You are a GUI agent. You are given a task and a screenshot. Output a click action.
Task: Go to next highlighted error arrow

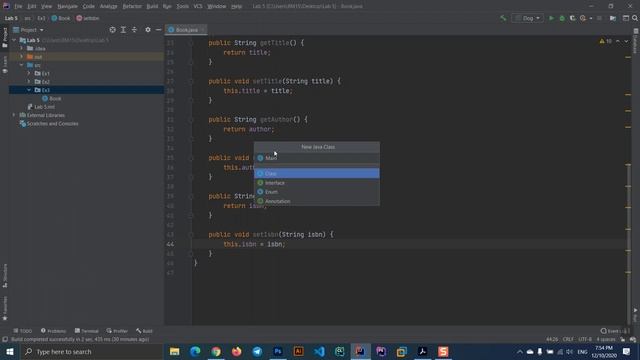[x=626, y=41]
